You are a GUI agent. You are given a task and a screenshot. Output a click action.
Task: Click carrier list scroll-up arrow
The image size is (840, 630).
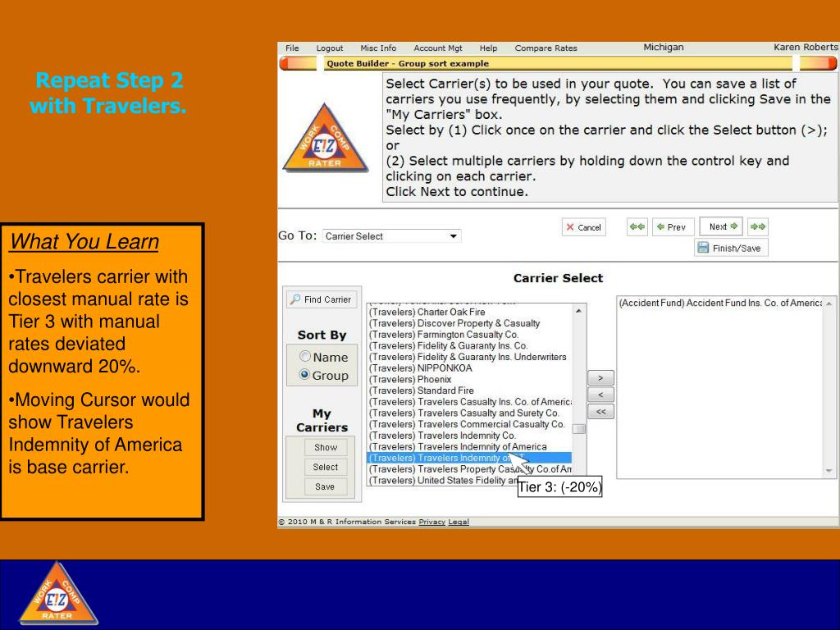pyautogui.click(x=578, y=311)
